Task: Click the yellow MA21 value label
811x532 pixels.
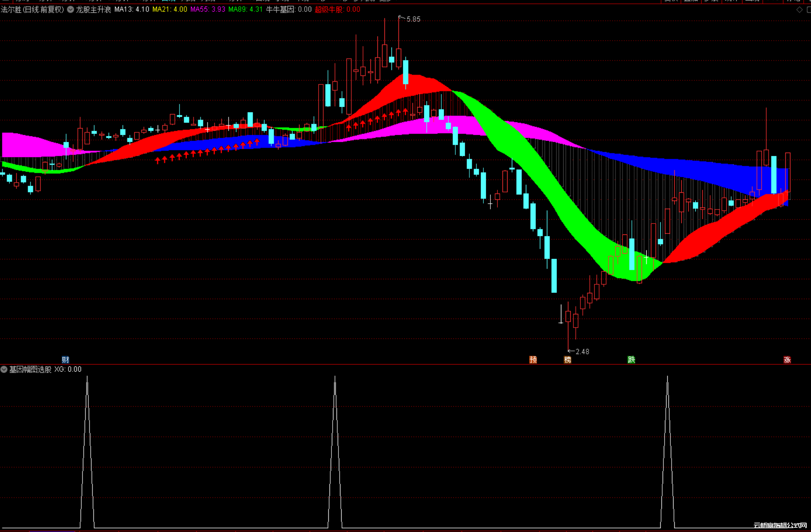Action: click(169, 9)
